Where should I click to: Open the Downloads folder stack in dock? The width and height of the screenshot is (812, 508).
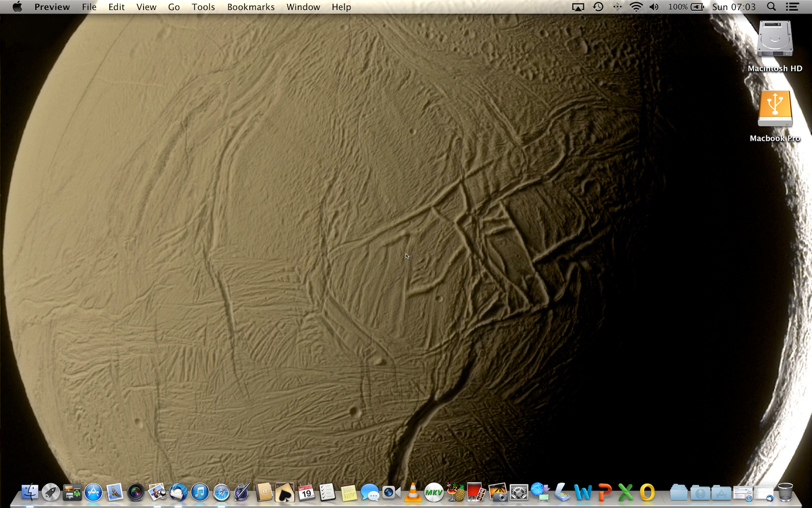700,493
